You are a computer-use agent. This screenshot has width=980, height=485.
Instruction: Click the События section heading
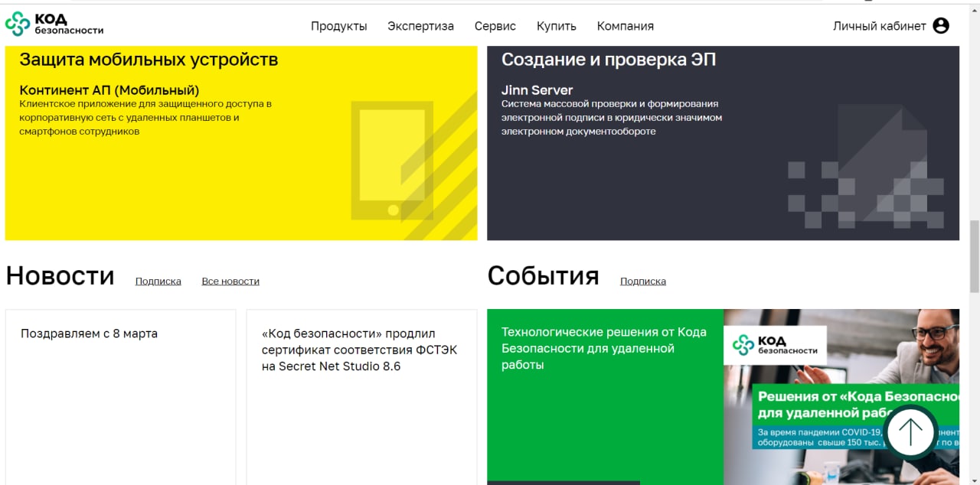[x=544, y=275]
